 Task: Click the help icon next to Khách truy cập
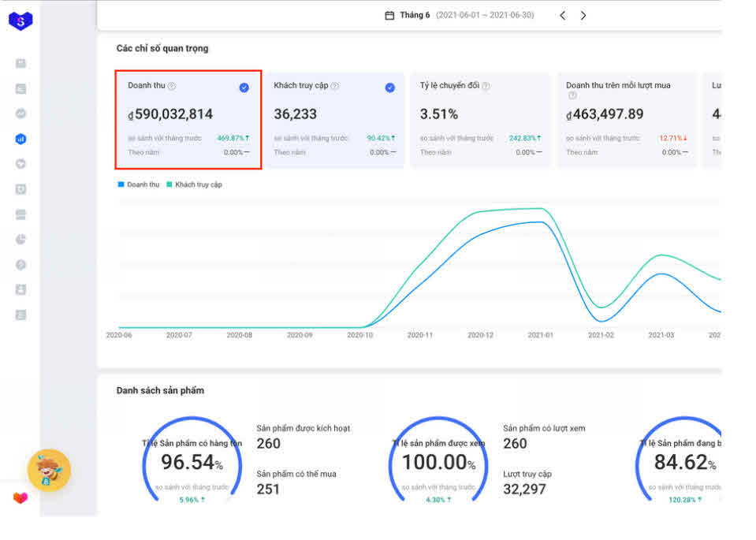click(335, 86)
